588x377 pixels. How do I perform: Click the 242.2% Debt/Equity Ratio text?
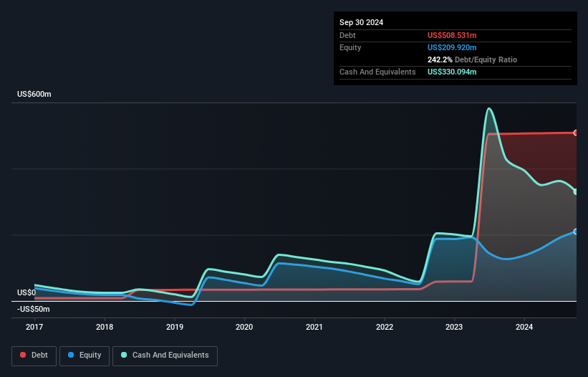tap(472, 59)
